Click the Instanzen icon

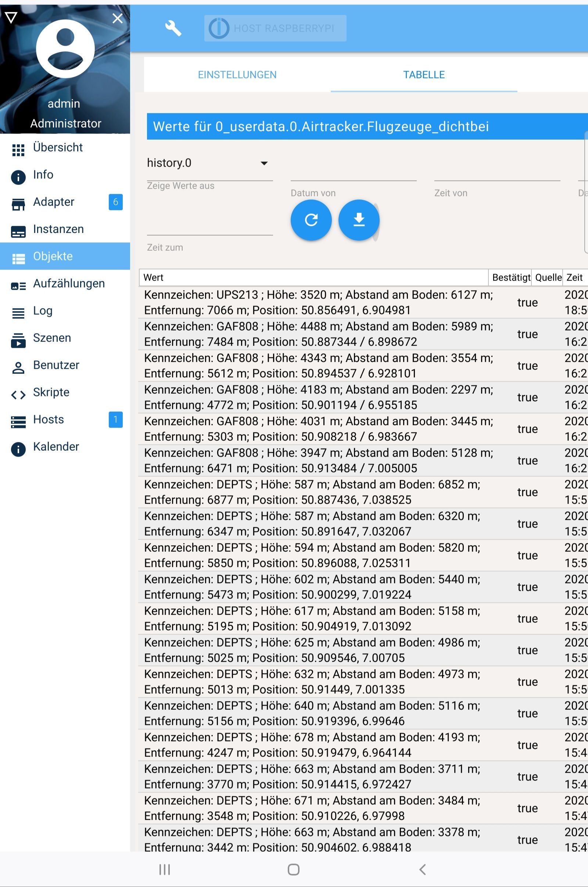(x=18, y=232)
